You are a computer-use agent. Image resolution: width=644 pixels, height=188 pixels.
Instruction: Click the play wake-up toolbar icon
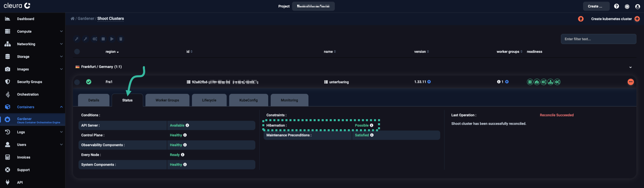(112, 39)
